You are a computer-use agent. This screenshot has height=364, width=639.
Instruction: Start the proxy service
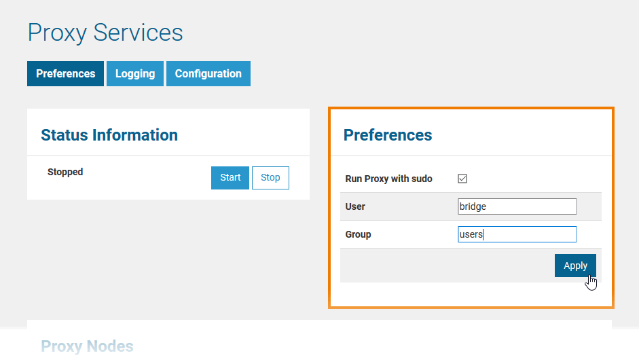click(230, 178)
